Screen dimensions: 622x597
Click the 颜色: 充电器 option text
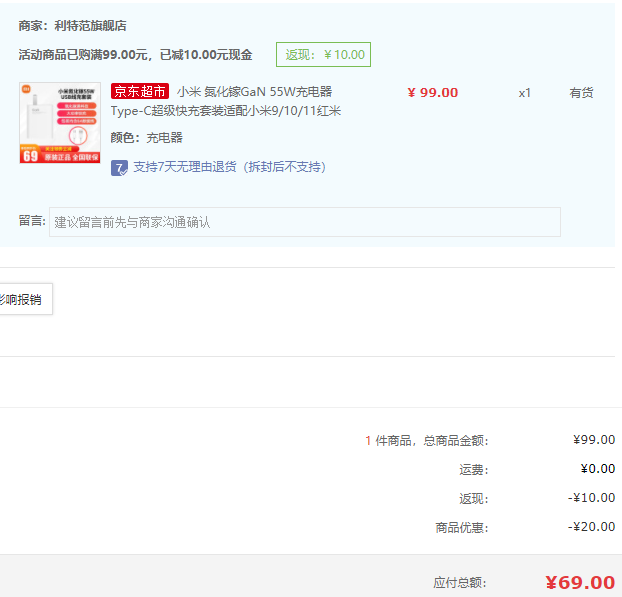click(x=146, y=138)
